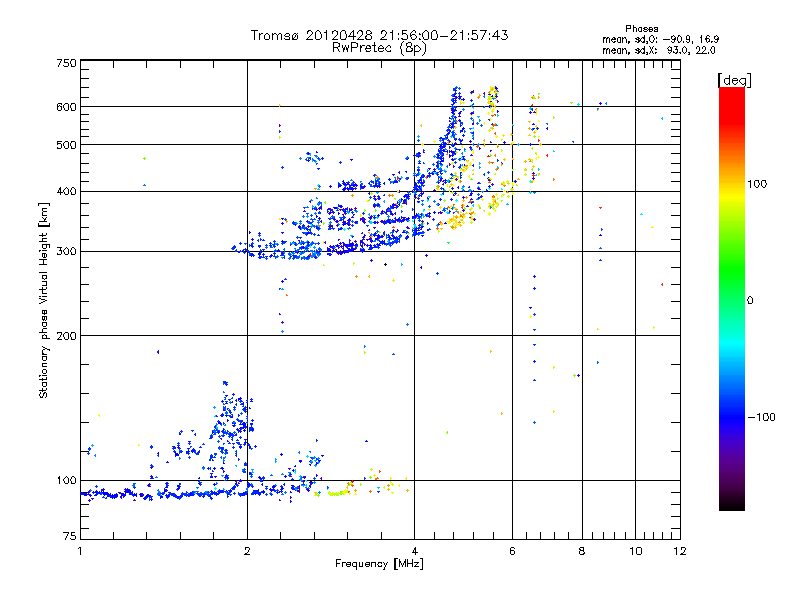Click the plot title 'Tromsø 20120428 21:56:00-21:57:43'
The width and height of the screenshot is (800, 600).
coord(379,35)
